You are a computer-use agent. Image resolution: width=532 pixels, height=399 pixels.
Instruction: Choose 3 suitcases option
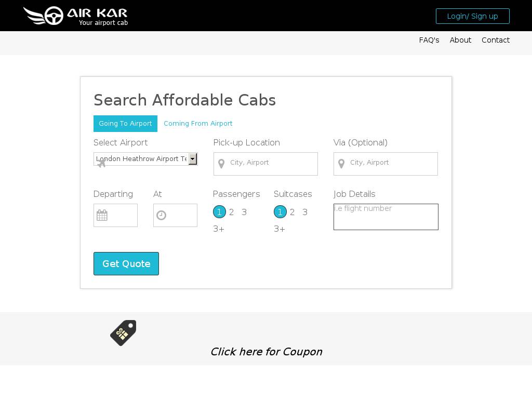(305, 212)
